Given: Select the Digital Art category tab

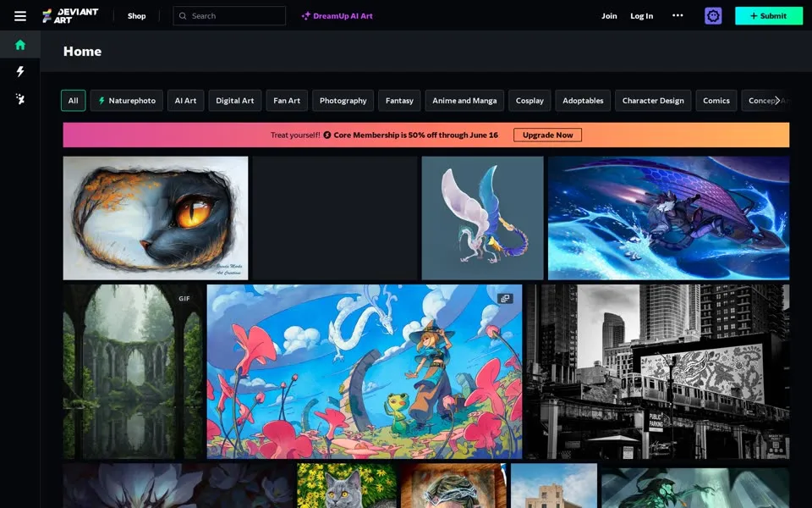Looking at the screenshot, I should point(234,101).
